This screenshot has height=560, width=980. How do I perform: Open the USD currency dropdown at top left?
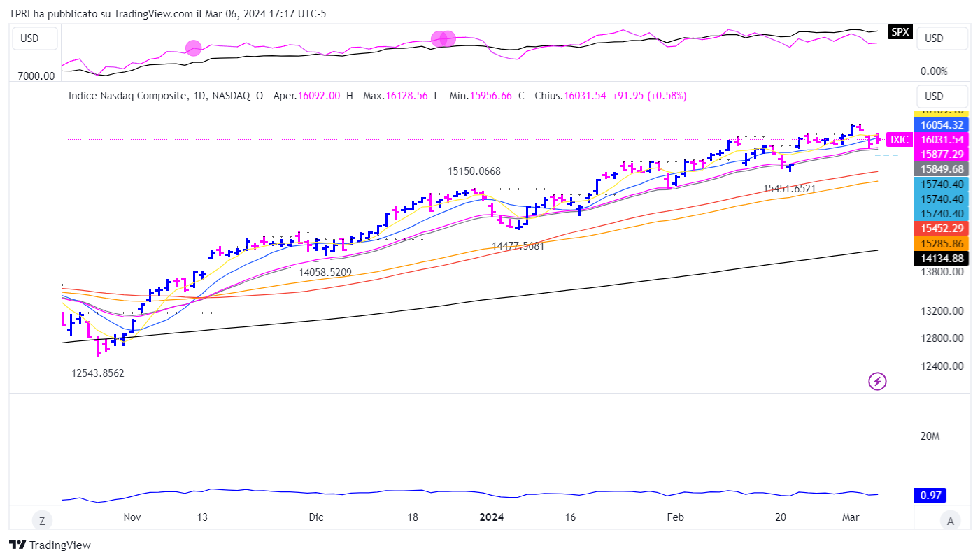point(29,38)
